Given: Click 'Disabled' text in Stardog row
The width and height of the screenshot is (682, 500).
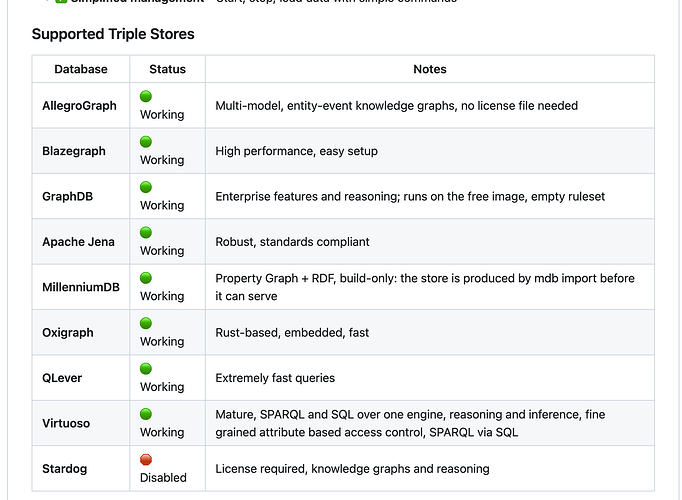Looking at the screenshot, I should coord(163,478).
